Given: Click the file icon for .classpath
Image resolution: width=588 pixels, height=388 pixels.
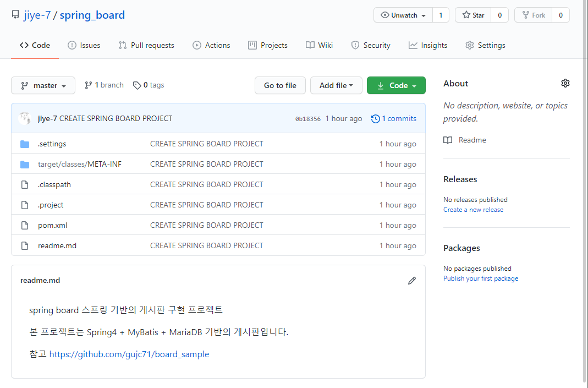Looking at the screenshot, I should pyautogui.click(x=25, y=184).
